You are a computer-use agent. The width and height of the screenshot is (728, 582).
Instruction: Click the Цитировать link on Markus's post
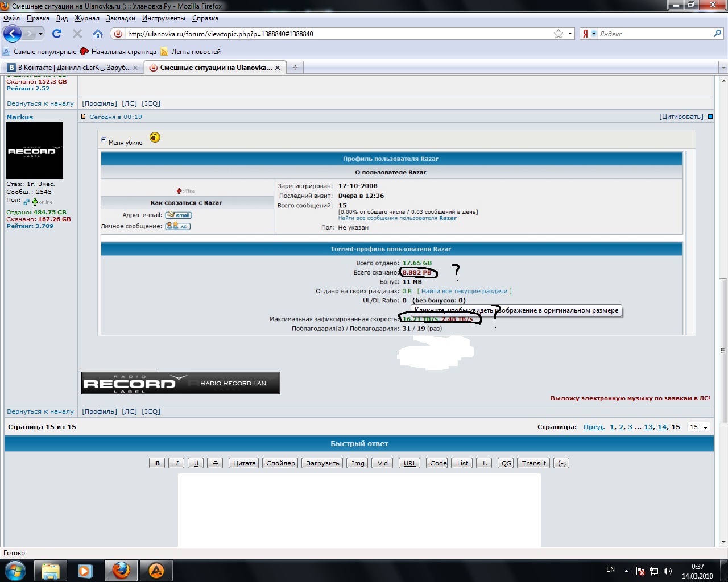click(681, 117)
